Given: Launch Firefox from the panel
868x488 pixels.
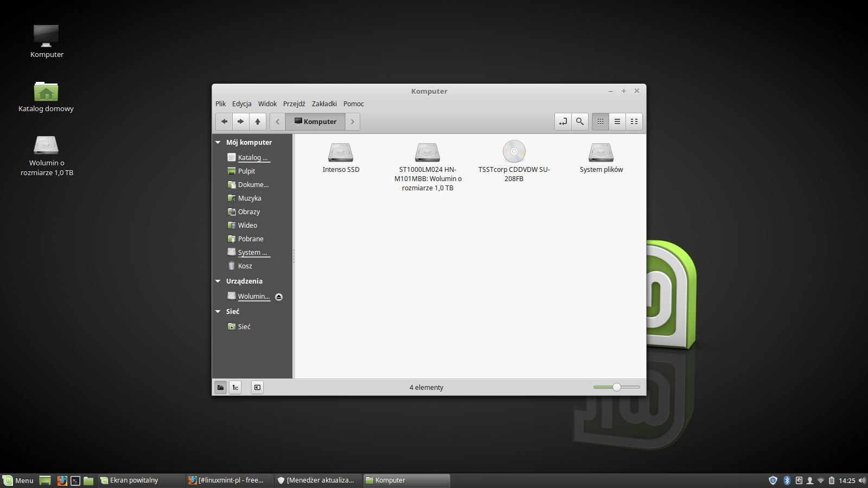Looking at the screenshot, I should tap(62, 480).
